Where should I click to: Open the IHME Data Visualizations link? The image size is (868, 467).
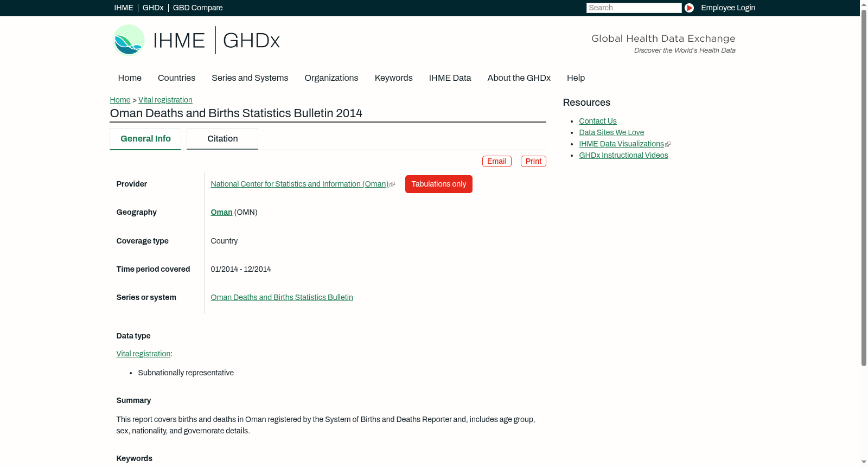(622, 144)
